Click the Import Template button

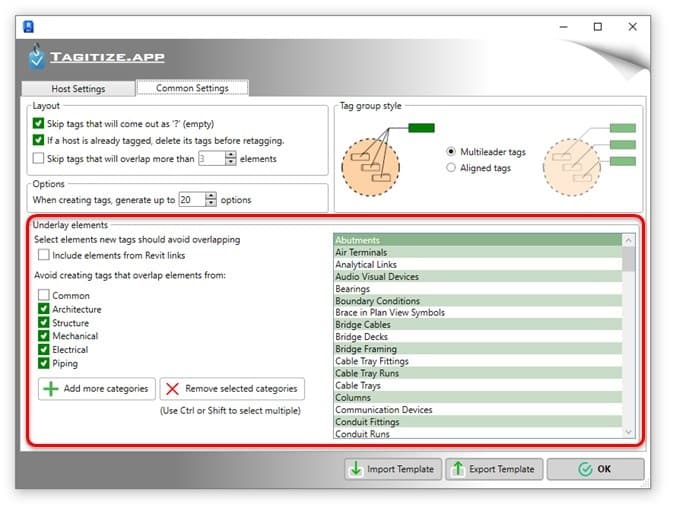tap(393, 469)
